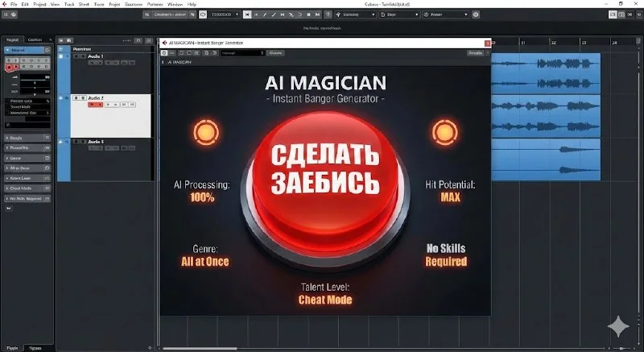Screen dimensions: 644x352
Task: Switch to the Inspector tab
Action: 12,39
